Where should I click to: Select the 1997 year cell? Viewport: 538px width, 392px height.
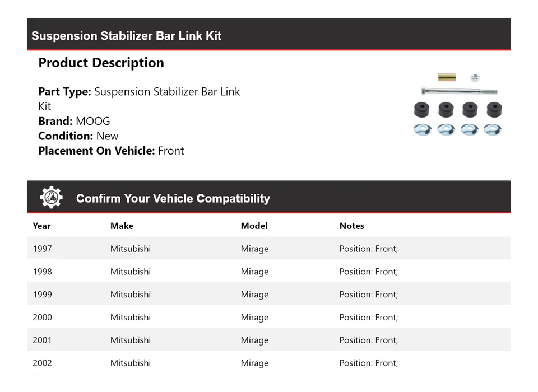click(42, 249)
